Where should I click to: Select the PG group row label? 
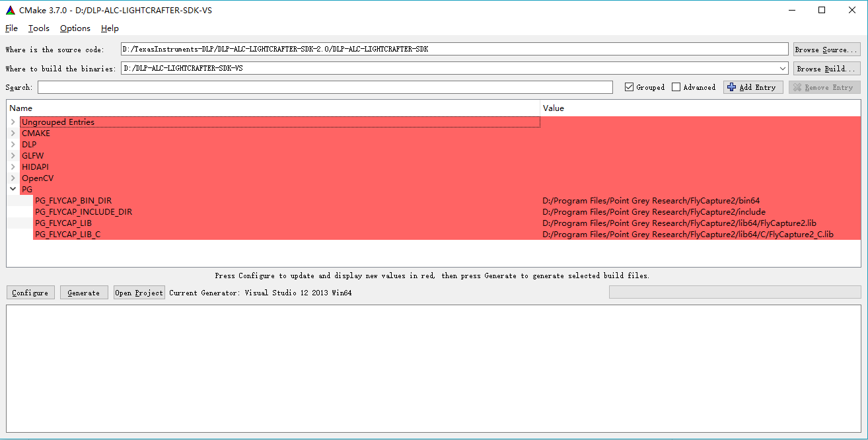coord(27,190)
